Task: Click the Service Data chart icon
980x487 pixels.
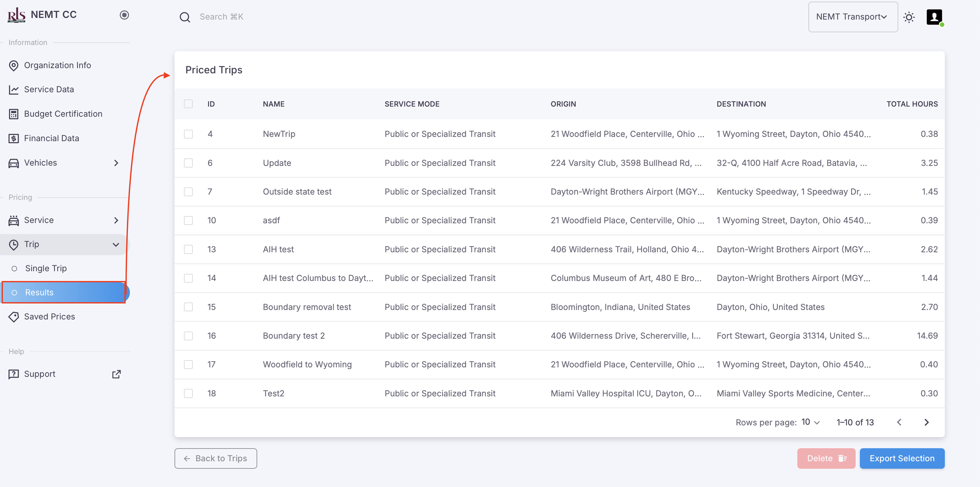Action: [14, 90]
